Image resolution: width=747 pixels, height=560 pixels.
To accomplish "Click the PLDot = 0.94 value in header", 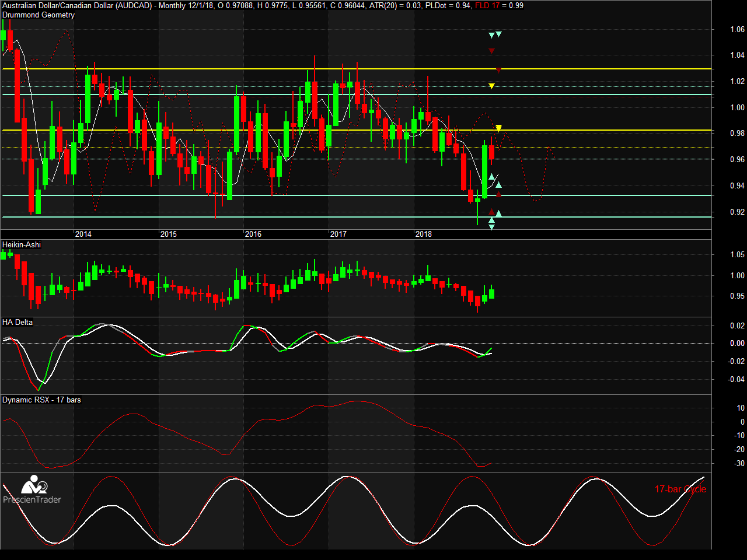I will coord(448,5).
